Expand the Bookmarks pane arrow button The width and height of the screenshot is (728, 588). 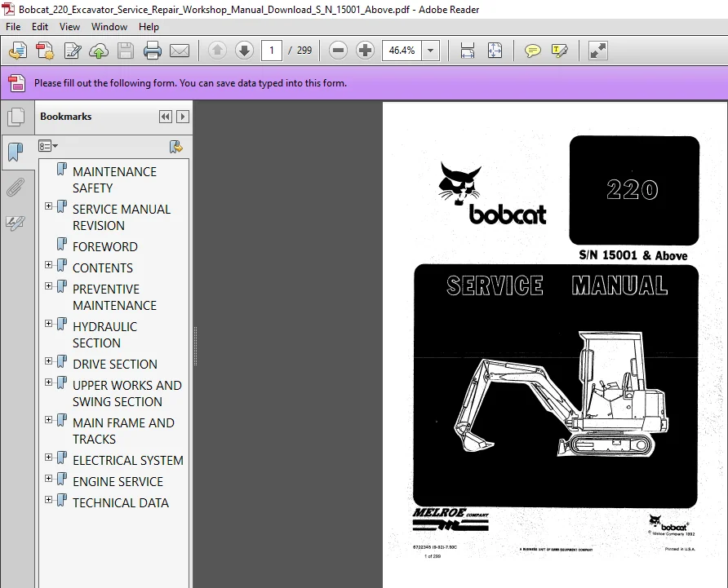click(183, 117)
